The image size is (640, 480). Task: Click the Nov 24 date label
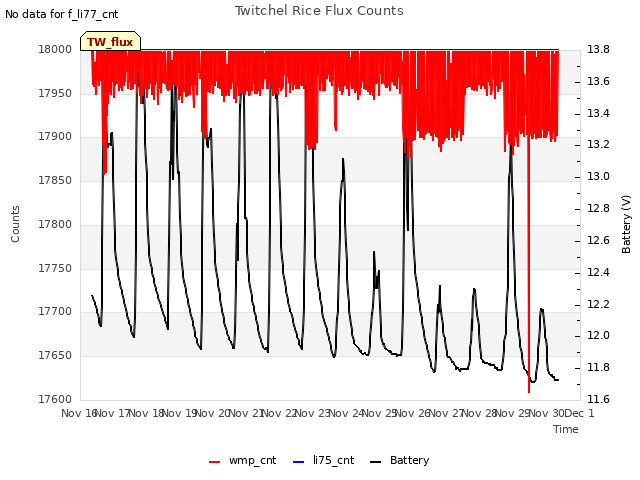[x=347, y=413]
